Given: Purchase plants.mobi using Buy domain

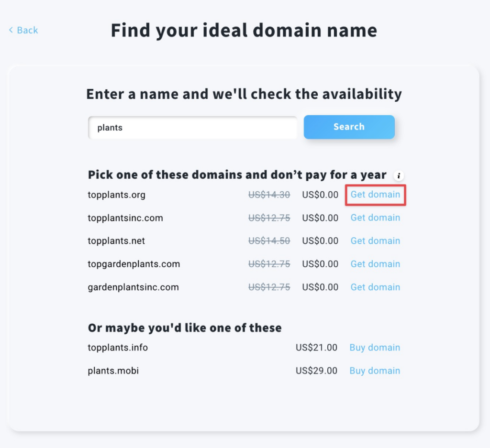Looking at the screenshot, I should [375, 371].
